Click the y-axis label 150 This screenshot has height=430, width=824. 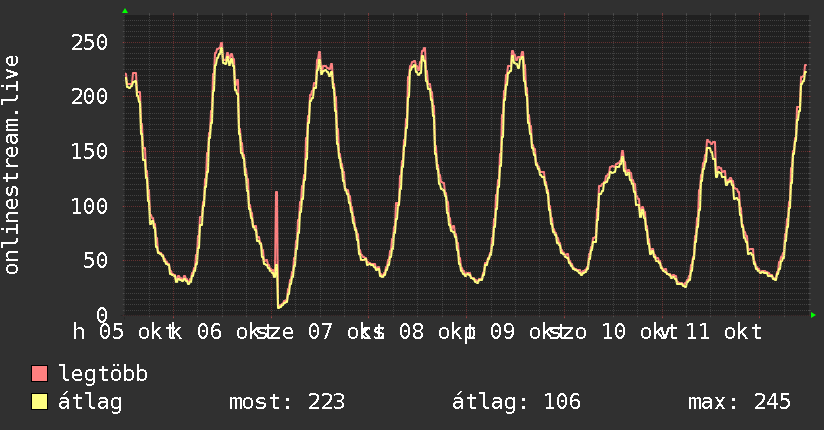coord(89,151)
